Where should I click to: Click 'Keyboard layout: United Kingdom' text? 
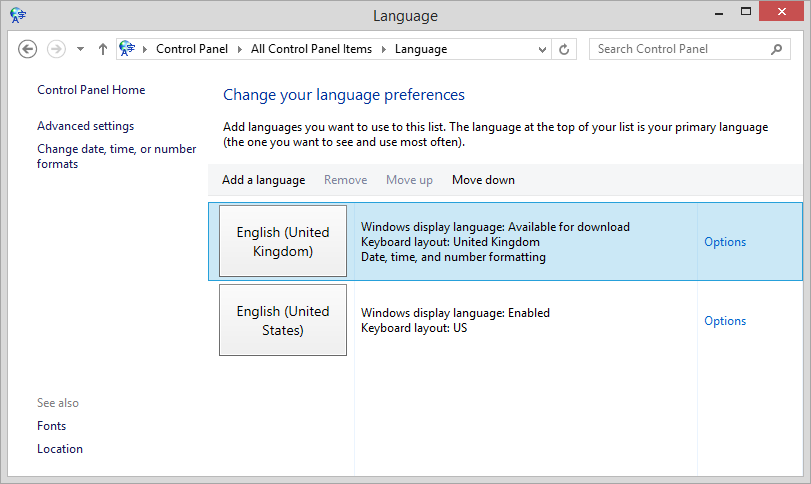pos(450,242)
